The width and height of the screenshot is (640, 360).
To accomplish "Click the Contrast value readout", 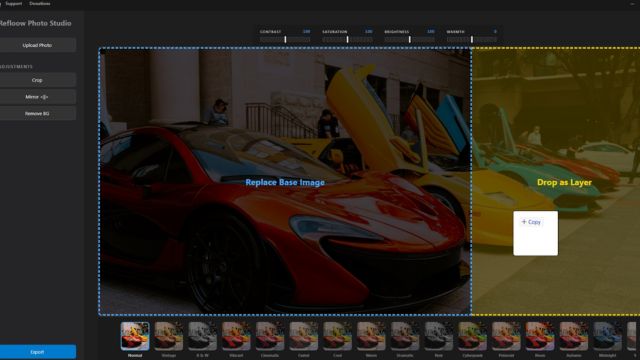I will [306, 31].
